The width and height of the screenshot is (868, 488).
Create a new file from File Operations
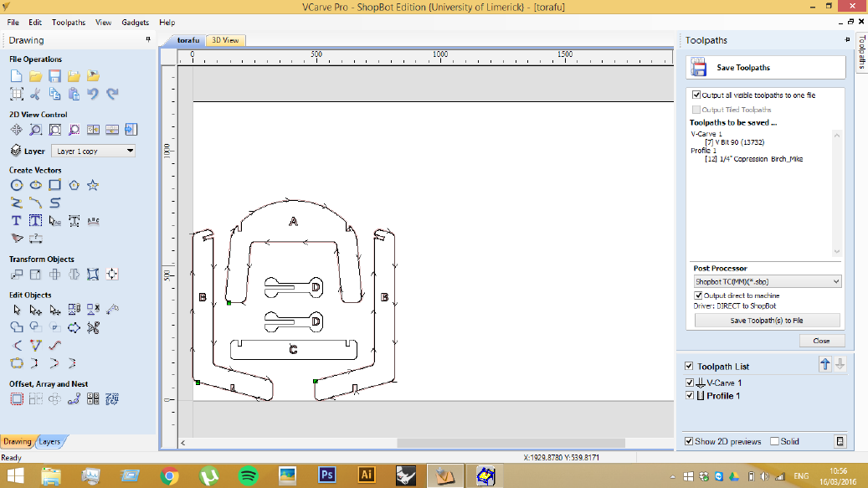(x=16, y=76)
